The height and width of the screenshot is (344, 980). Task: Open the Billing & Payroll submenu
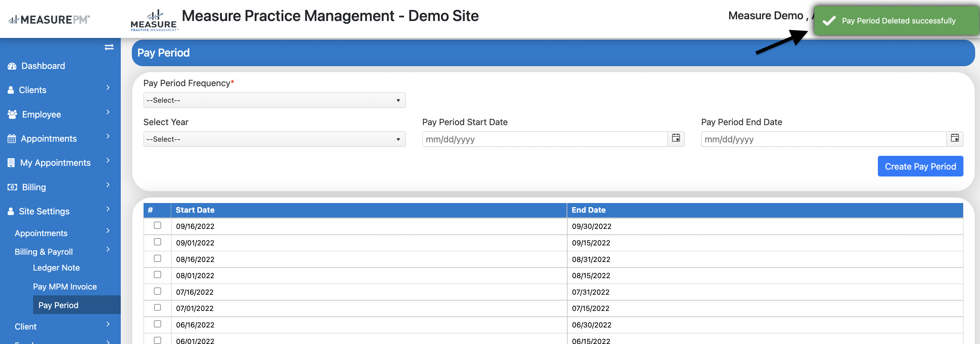[x=44, y=252]
